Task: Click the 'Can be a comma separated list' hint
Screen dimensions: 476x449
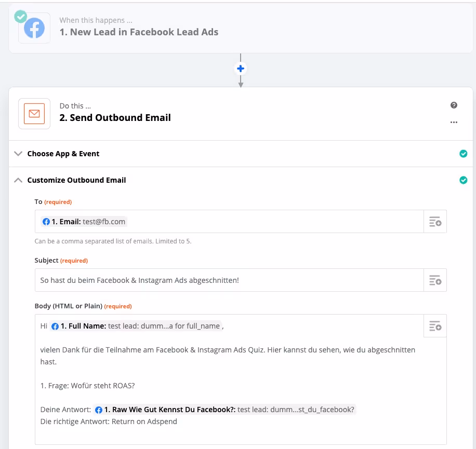Action: (x=113, y=241)
